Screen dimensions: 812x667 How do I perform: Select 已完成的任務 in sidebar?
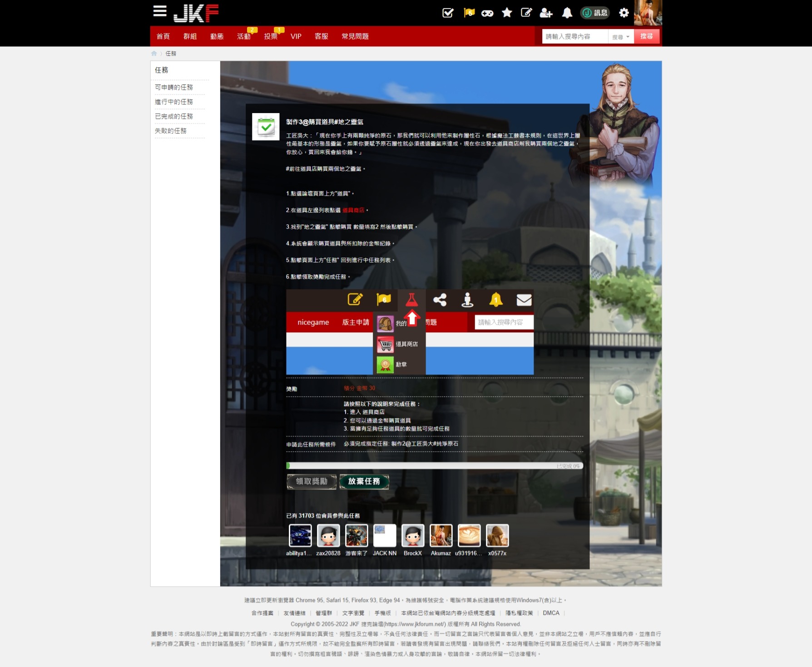point(174,116)
